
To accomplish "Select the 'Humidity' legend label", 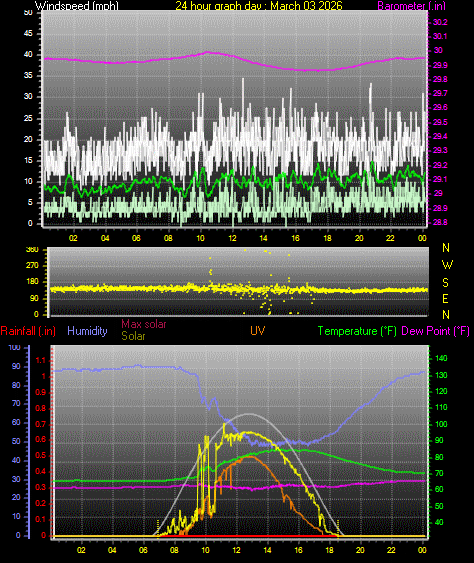I will click(87, 331).
